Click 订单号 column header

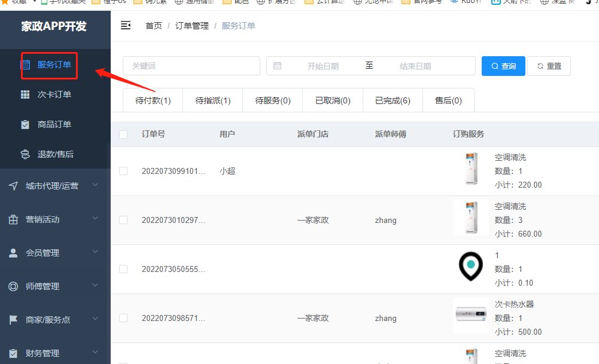point(153,134)
